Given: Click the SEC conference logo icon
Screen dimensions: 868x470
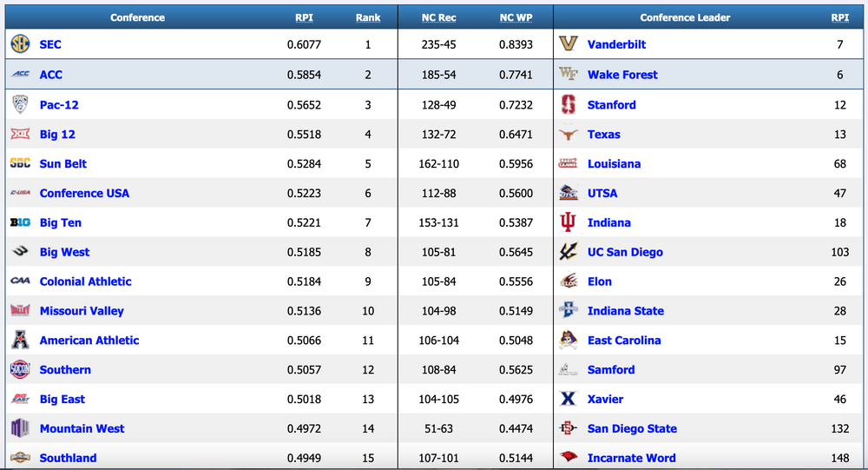Looking at the screenshot, I should [x=20, y=44].
